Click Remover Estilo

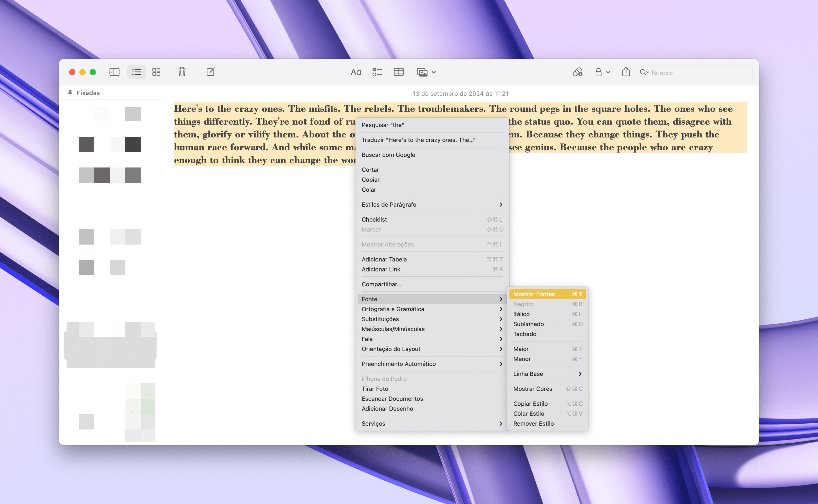pos(548,424)
